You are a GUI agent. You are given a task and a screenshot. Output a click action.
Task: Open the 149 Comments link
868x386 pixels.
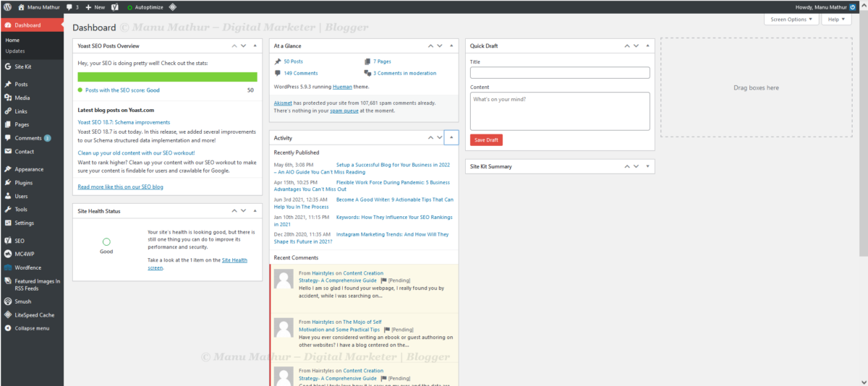(x=301, y=73)
